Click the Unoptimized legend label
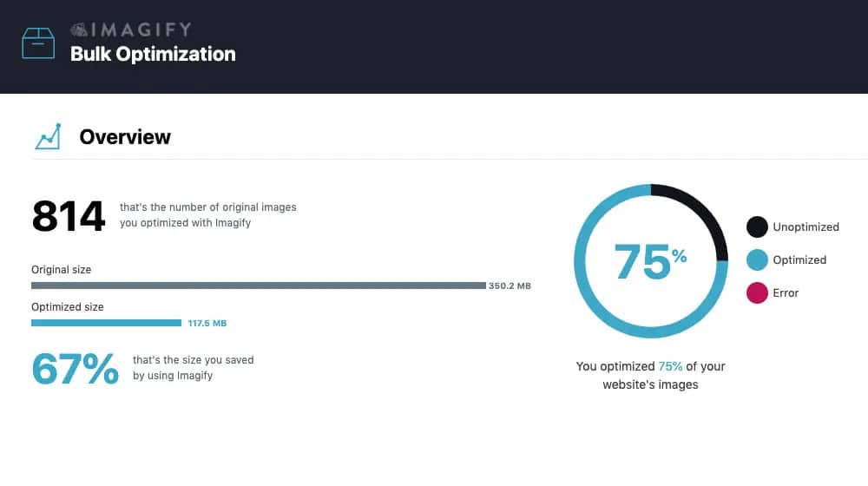868x486 pixels. pyautogui.click(x=806, y=227)
